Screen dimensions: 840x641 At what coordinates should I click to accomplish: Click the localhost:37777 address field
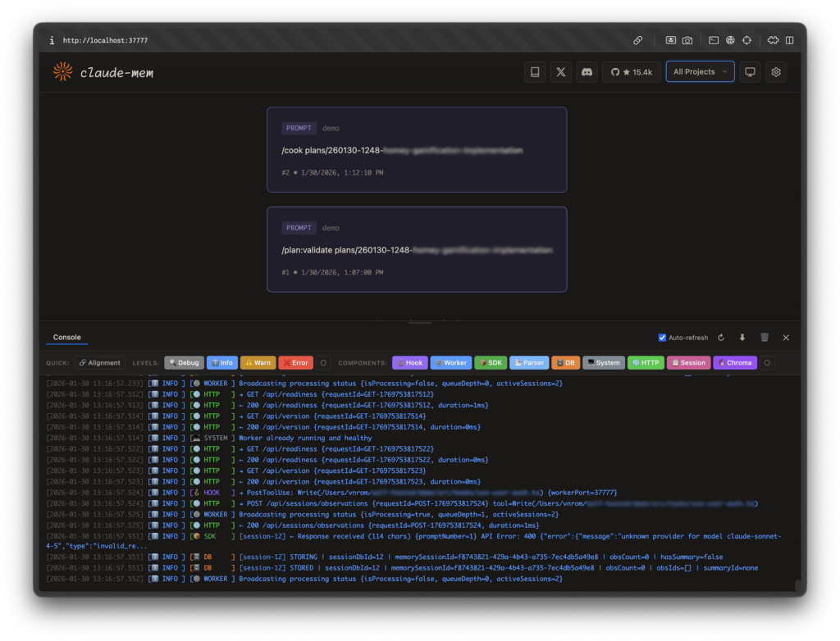click(x=105, y=40)
